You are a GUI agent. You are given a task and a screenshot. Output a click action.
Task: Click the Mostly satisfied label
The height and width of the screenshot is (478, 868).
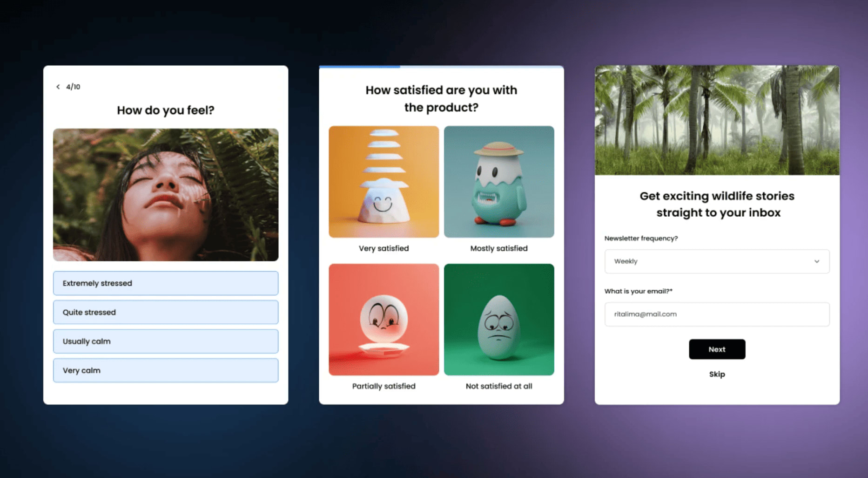pyautogui.click(x=498, y=248)
